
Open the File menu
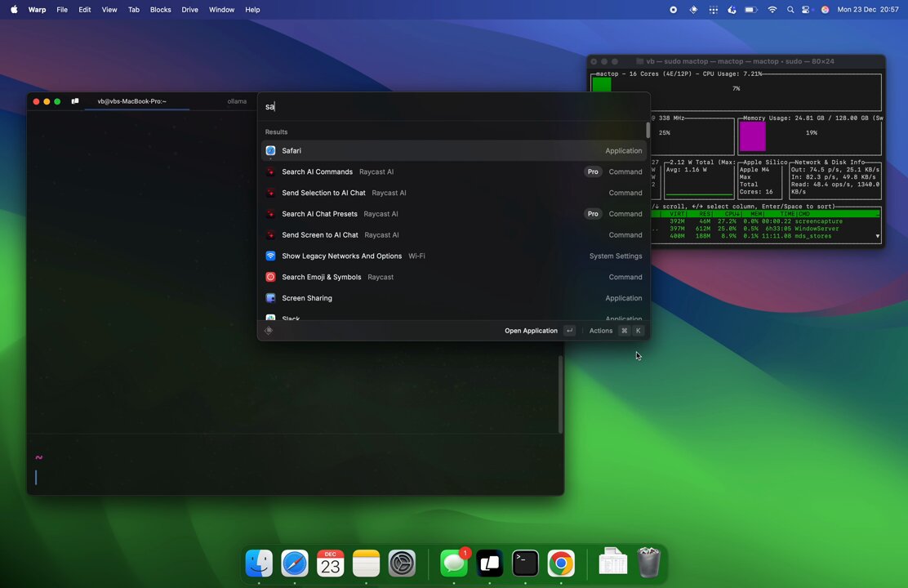tap(62, 10)
